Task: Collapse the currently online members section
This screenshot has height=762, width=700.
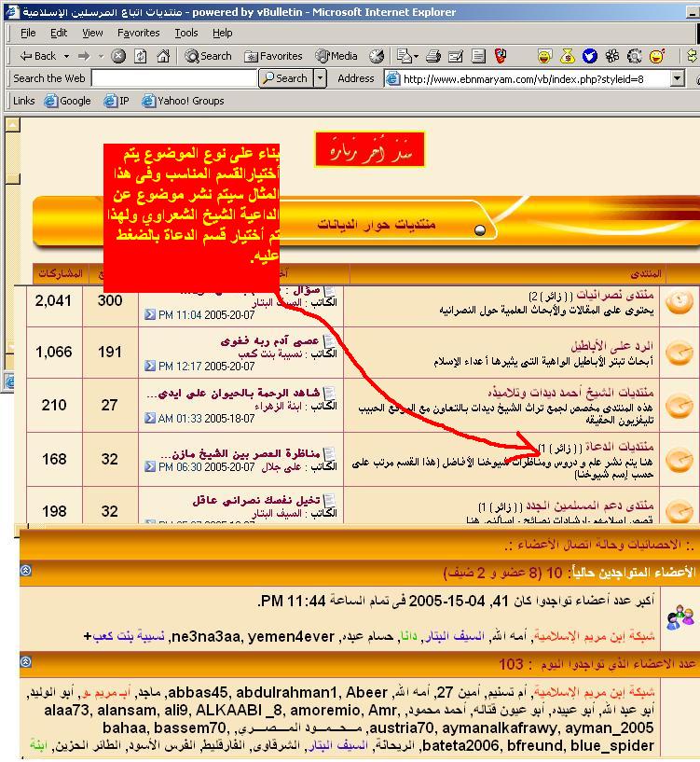Action: (x=26, y=570)
